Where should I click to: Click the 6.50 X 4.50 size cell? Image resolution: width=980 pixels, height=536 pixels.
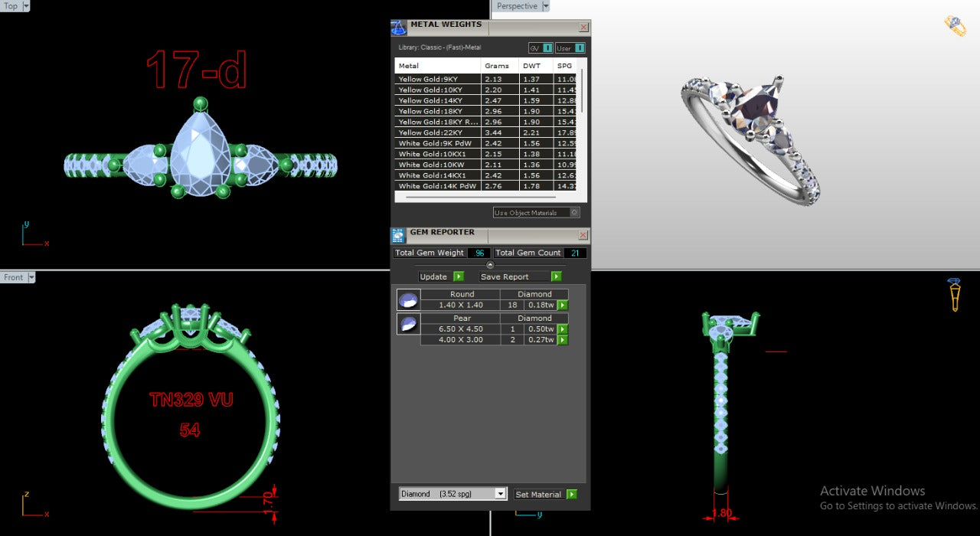(x=460, y=329)
